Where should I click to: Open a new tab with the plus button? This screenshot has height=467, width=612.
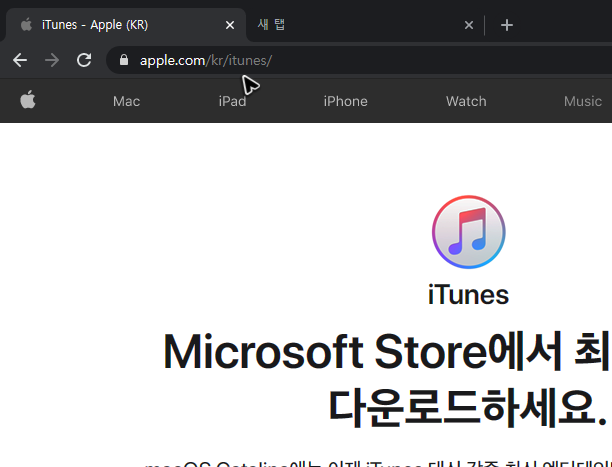click(x=506, y=25)
